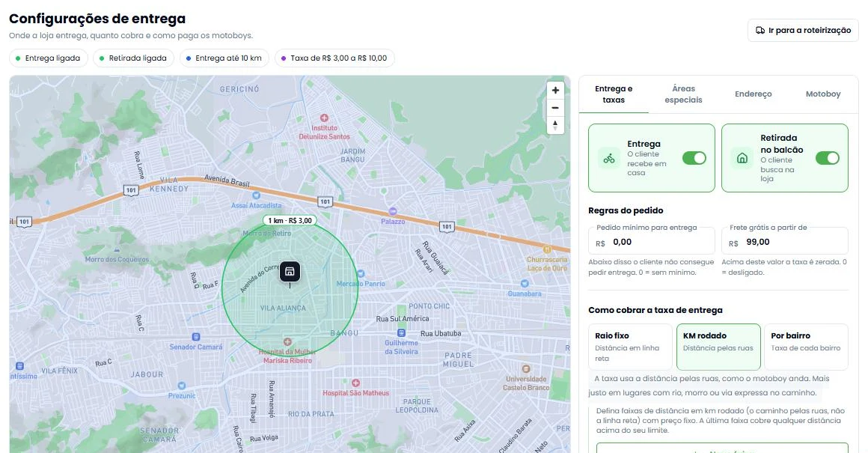Click Universidade Castelo Branco marker

(x=526, y=369)
